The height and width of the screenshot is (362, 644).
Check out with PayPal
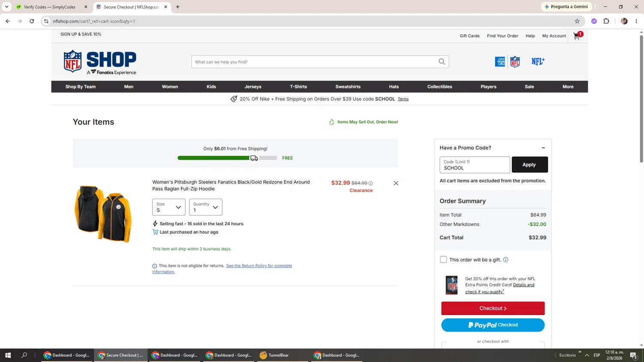tap(493, 325)
